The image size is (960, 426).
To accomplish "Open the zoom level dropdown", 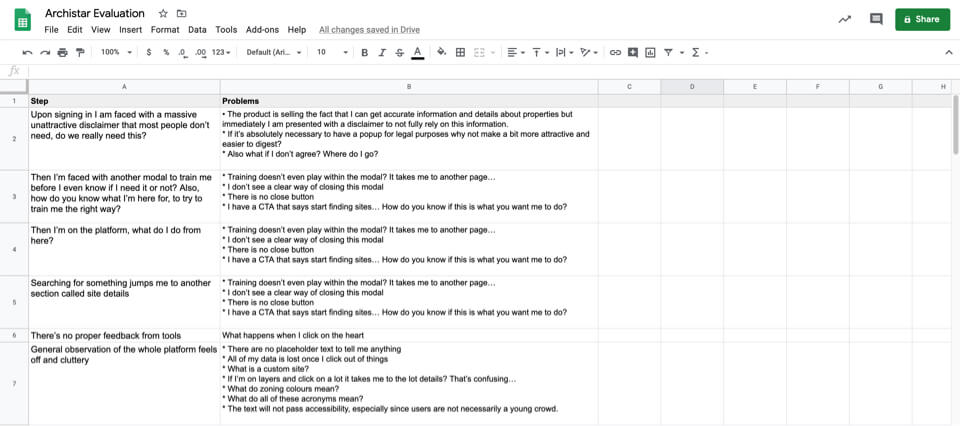I will pos(114,52).
